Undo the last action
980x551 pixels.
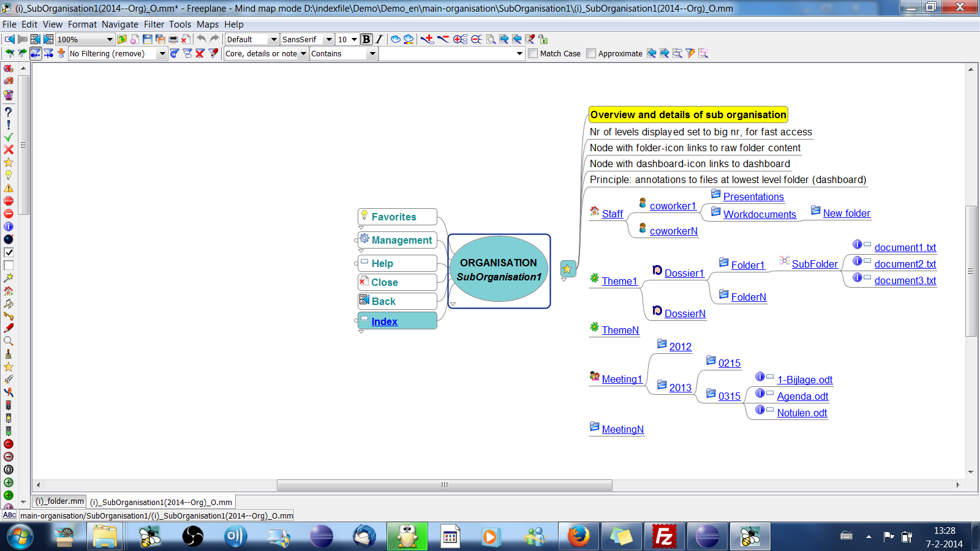(x=200, y=39)
